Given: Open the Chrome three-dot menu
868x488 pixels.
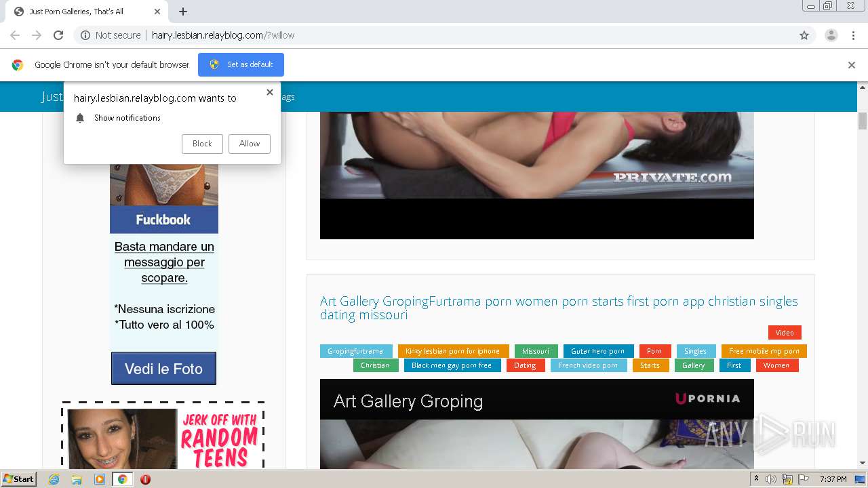Looking at the screenshot, I should [x=853, y=35].
